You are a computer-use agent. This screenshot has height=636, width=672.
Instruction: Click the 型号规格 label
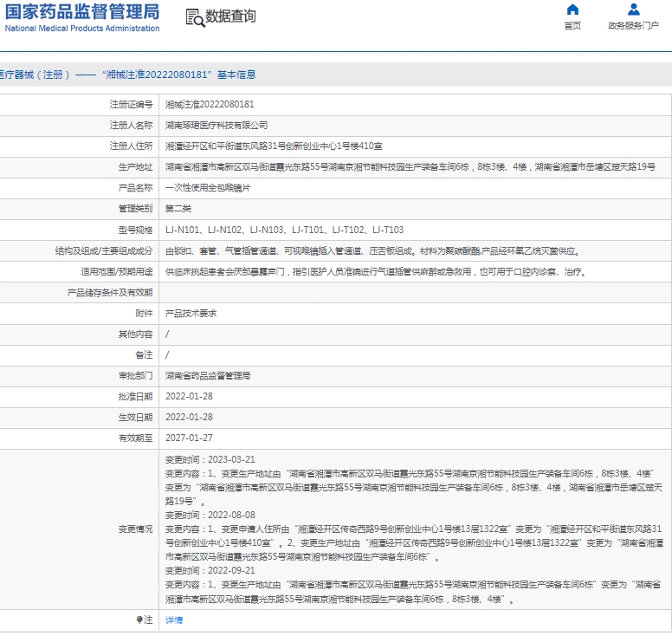pos(135,230)
